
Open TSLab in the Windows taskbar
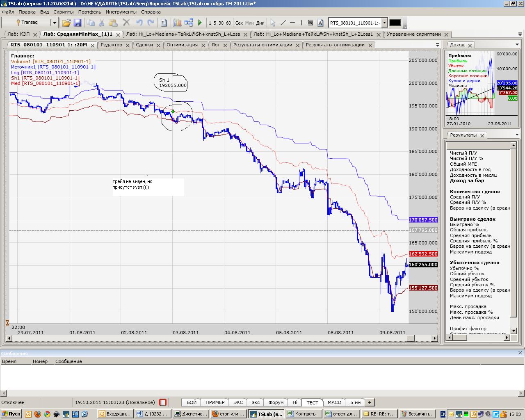coord(267,414)
